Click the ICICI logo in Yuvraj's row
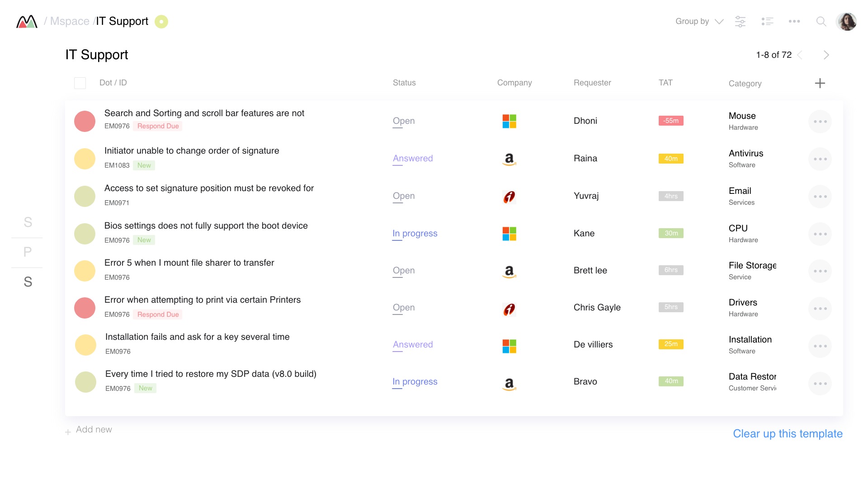This screenshot has width=868, height=488. 509,197
